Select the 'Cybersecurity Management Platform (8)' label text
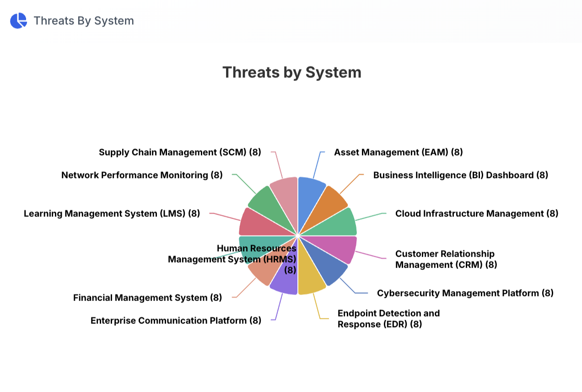 (x=465, y=293)
